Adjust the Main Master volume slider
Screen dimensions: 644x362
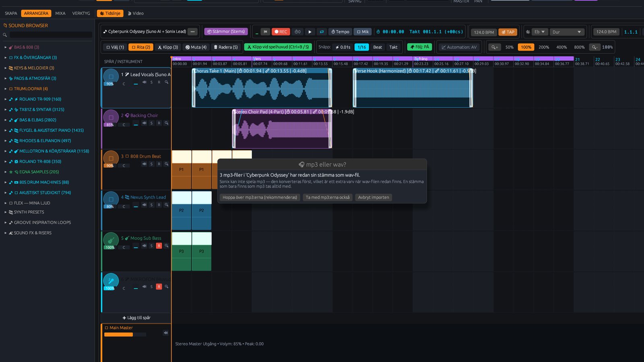point(125,334)
